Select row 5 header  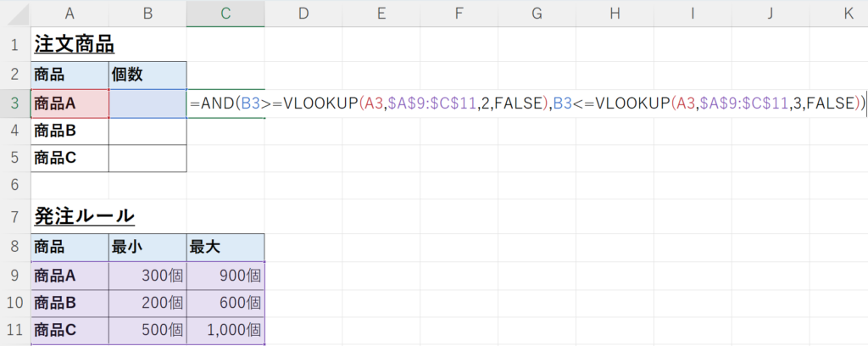click(x=15, y=159)
